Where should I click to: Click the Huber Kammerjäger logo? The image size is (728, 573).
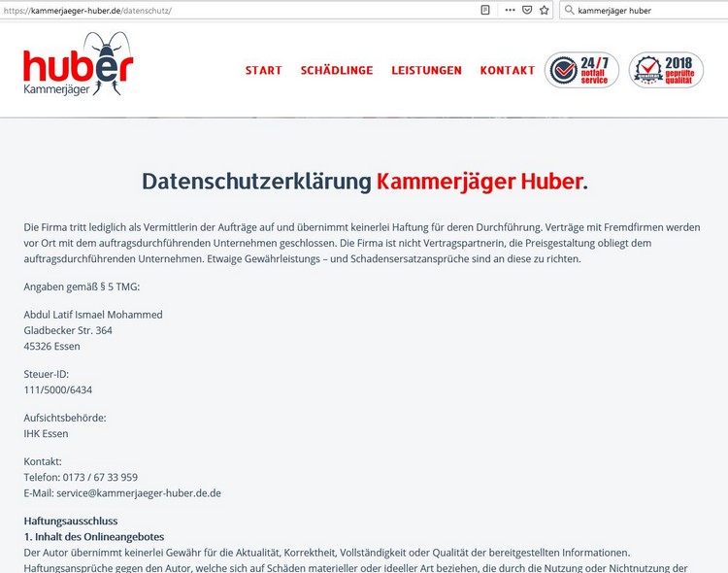(78, 65)
